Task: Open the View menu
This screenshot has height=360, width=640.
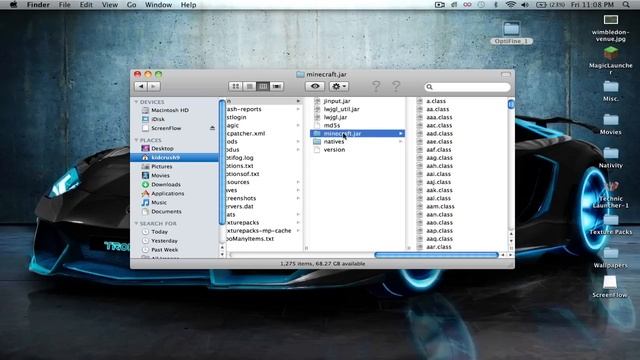Action: coord(109,4)
